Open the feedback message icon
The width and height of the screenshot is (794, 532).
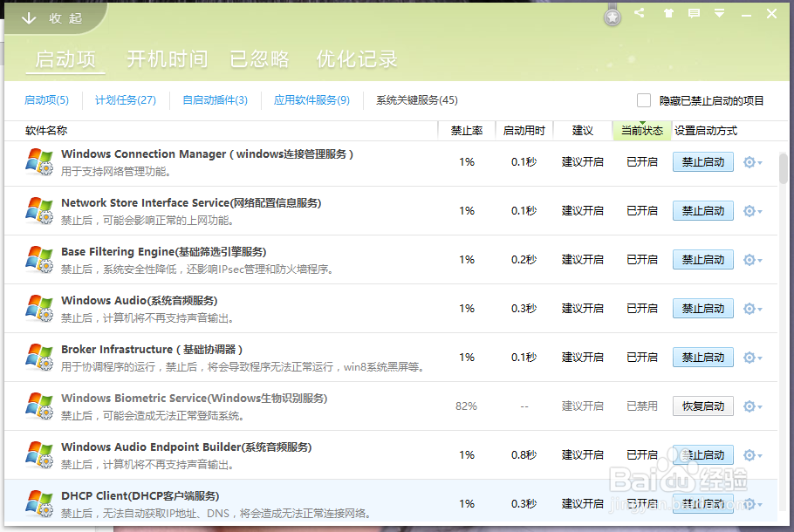pos(694,13)
